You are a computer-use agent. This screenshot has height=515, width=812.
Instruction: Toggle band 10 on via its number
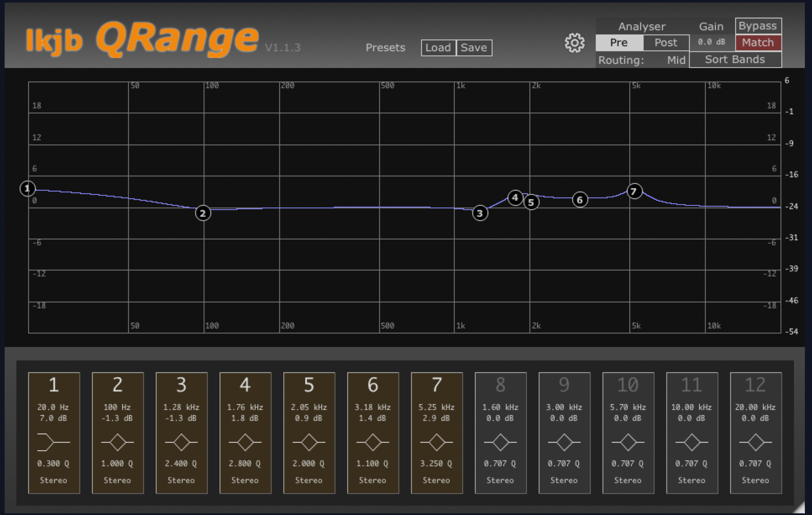[628, 384]
